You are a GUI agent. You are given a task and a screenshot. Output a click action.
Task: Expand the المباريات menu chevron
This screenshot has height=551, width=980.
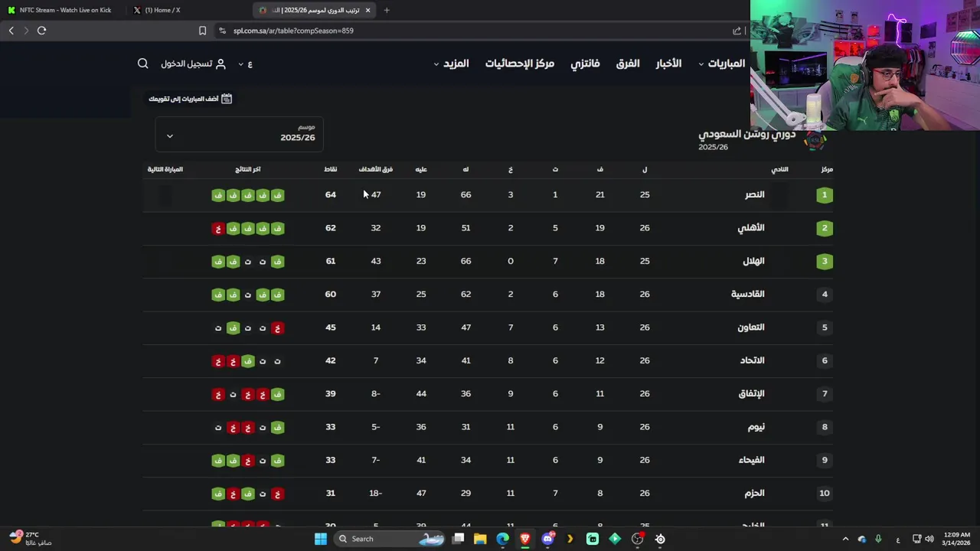tap(701, 64)
